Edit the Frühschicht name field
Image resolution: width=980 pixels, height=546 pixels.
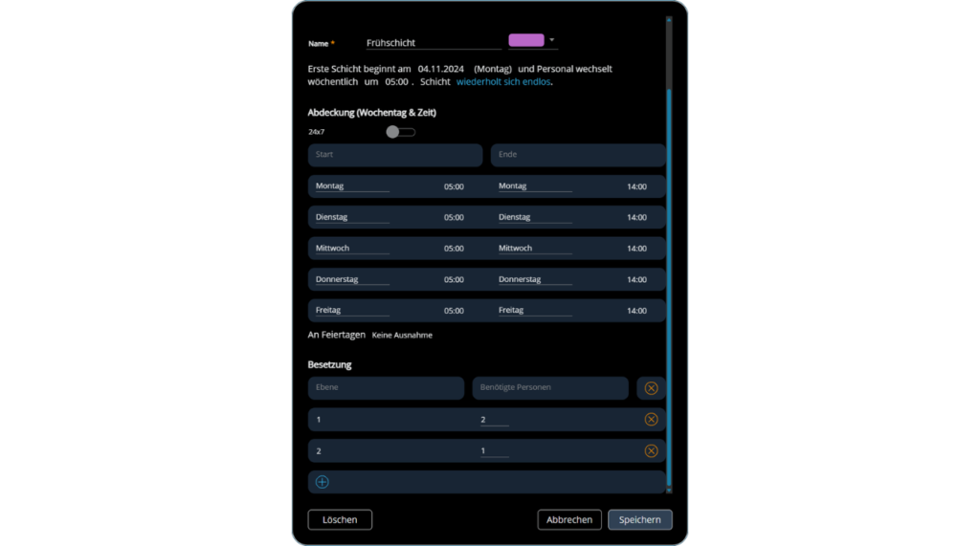point(434,42)
